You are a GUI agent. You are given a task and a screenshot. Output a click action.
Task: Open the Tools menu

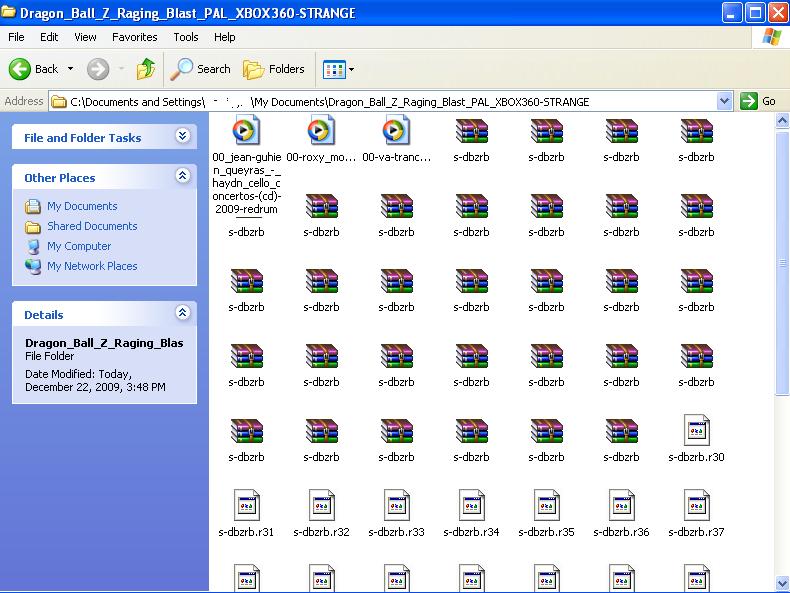[x=186, y=37]
